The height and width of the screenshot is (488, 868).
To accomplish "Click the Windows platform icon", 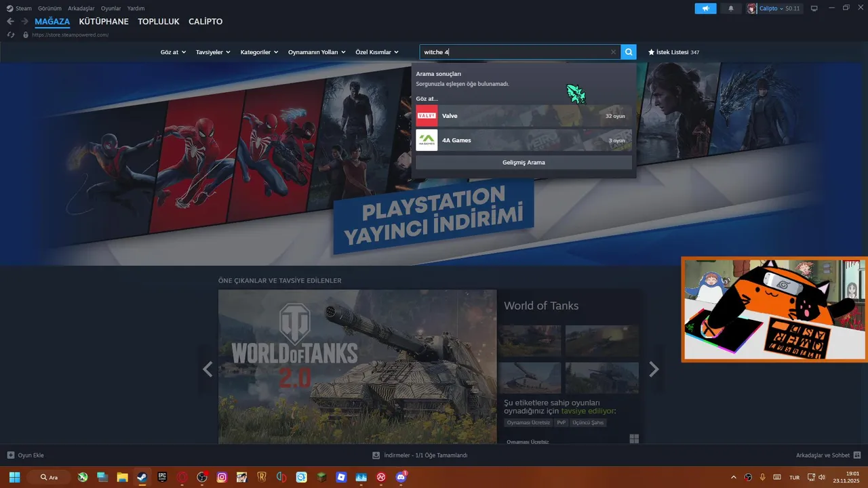I will (634, 439).
